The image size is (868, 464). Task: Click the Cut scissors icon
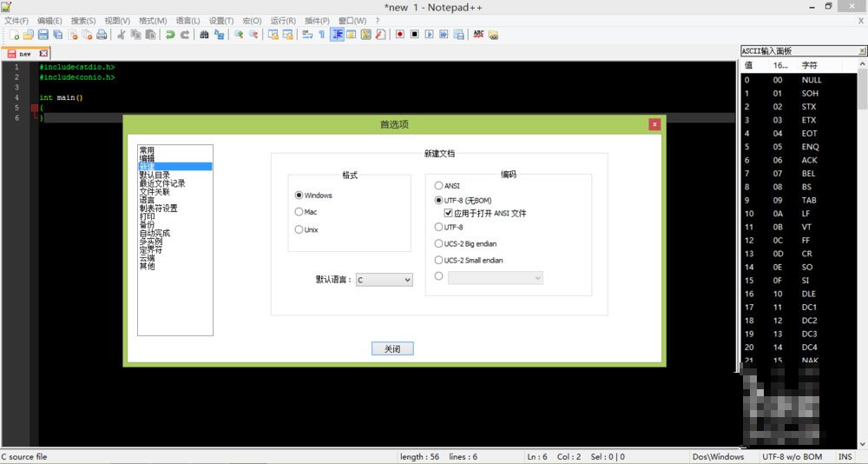(x=122, y=35)
